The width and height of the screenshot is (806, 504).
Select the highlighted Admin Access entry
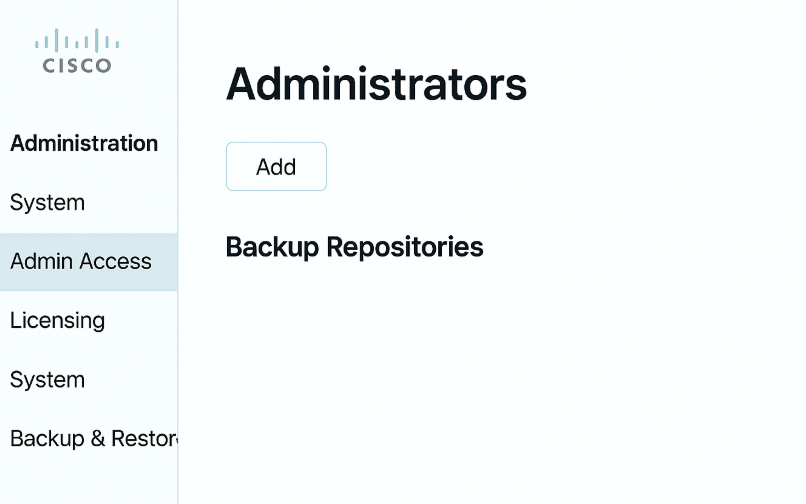coord(88,262)
